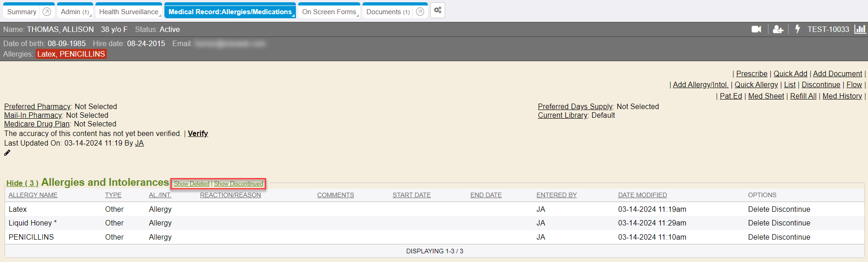868x262 pixels.
Task: Expand the Health Surveillance tab menu
Action: point(129,12)
